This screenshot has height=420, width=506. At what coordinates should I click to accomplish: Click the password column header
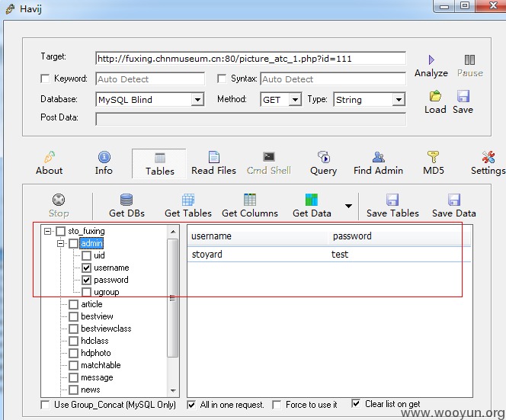[x=399, y=236]
